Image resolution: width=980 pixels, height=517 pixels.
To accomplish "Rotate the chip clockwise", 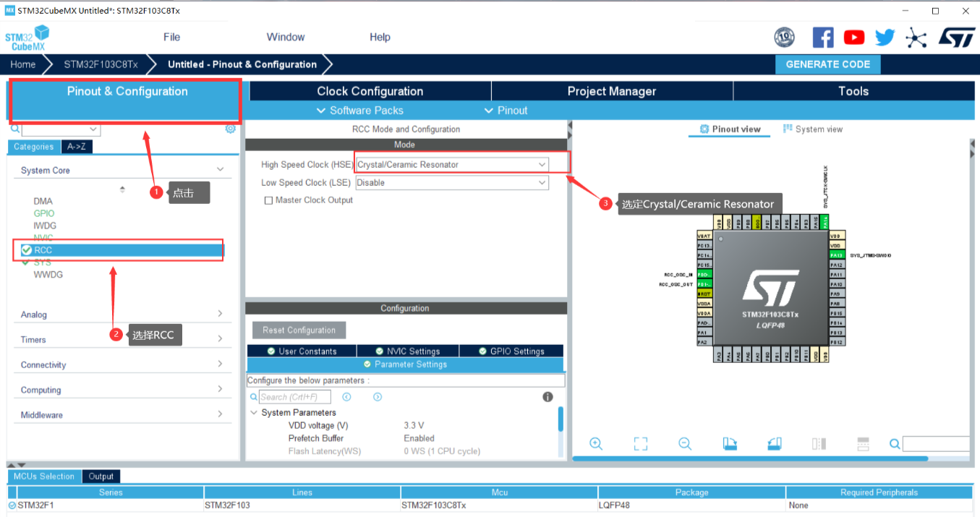I will 730,443.
